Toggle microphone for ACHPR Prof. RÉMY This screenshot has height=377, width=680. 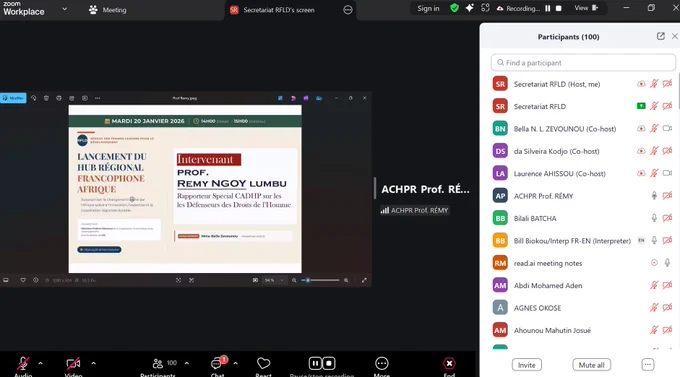[654, 196]
